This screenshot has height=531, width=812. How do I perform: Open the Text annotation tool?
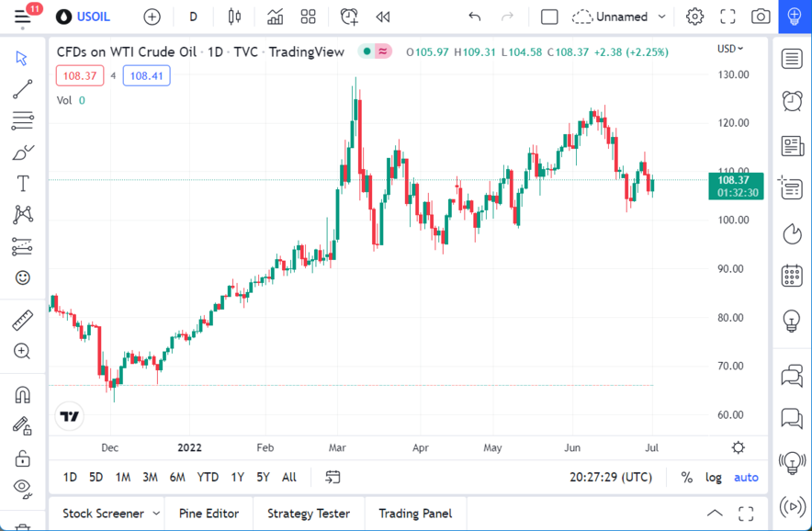(x=23, y=183)
